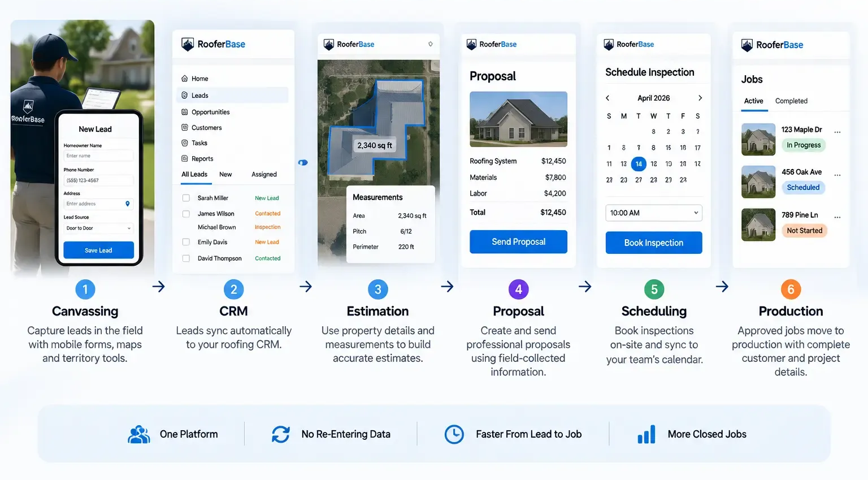Go to the previous month from April 2026
This screenshot has height=480, width=868.
[607, 98]
